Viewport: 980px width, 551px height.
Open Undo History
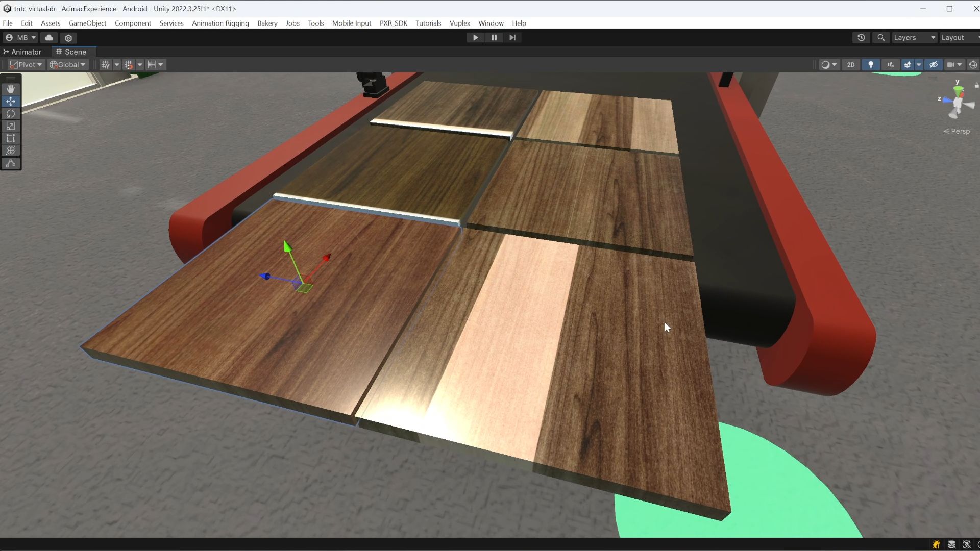pyautogui.click(x=861, y=38)
